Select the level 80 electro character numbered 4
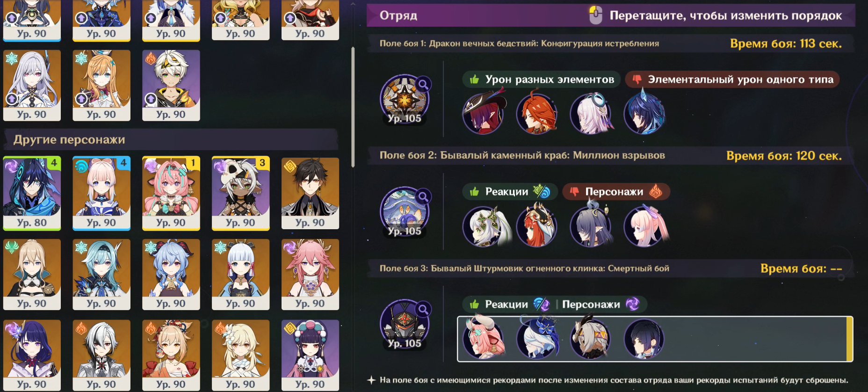Screen dimensions: 868x392 (32, 193)
